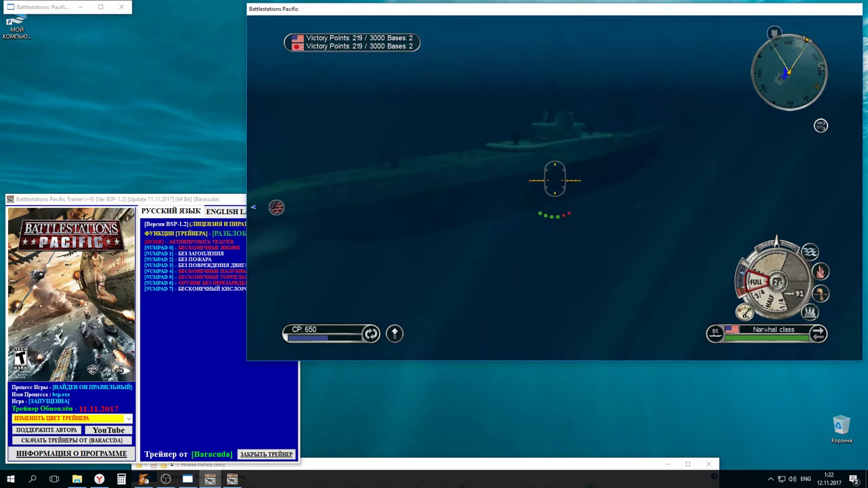Screen dimensions: 868x488
Task: Open the Windows Start menu
Action: click(11, 479)
